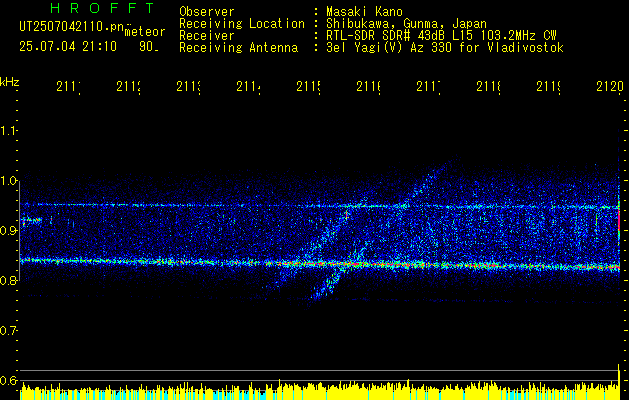Click the RTL-SDR 103.2MHz CW receiver text
The image size is (629, 400).
pyautogui.click(x=441, y=36)
